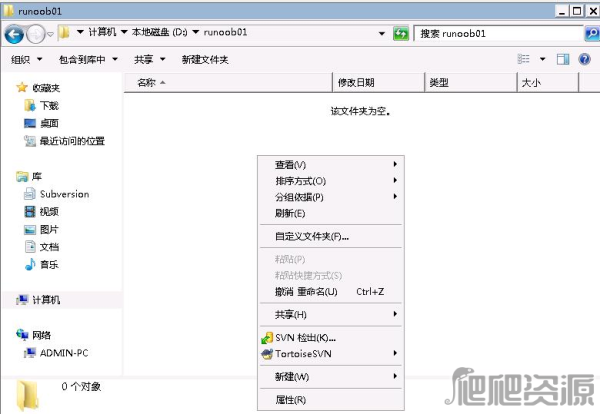This screenshot has height=414, width=600.
Task: Open 查看(V) context submenu
Action: pyautogui.click(x=331, y=165)
